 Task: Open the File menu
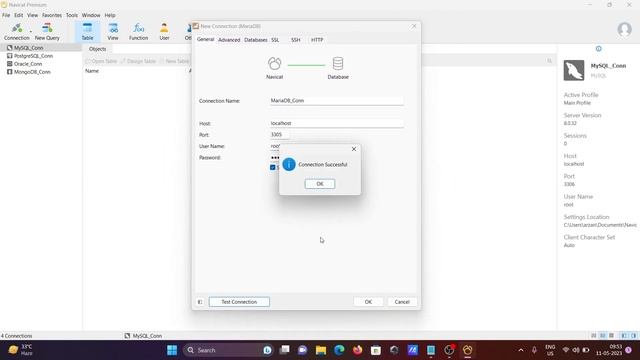pyautogui.click(x=6, y=15)
